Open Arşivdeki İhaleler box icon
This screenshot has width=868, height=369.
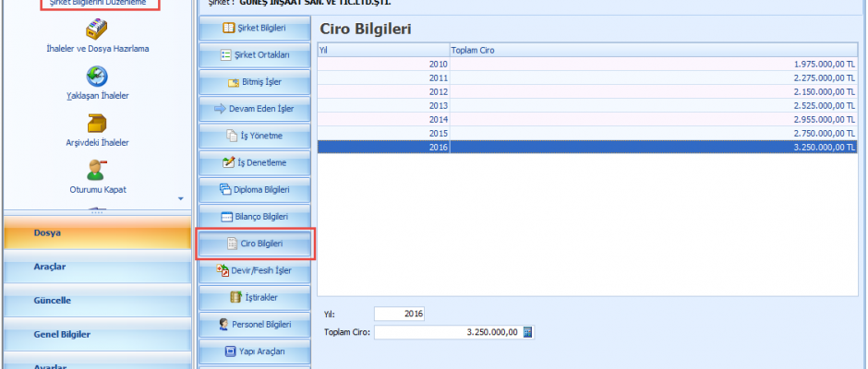click(96, 124)
